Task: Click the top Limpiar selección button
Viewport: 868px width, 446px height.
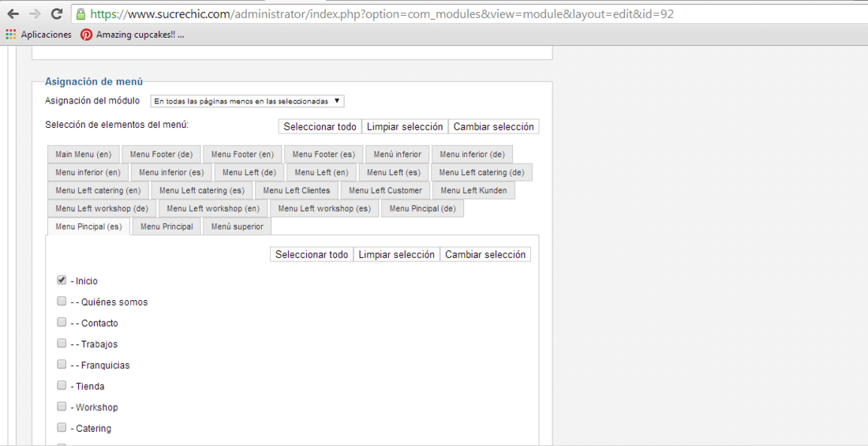Action: coord(405,126)
